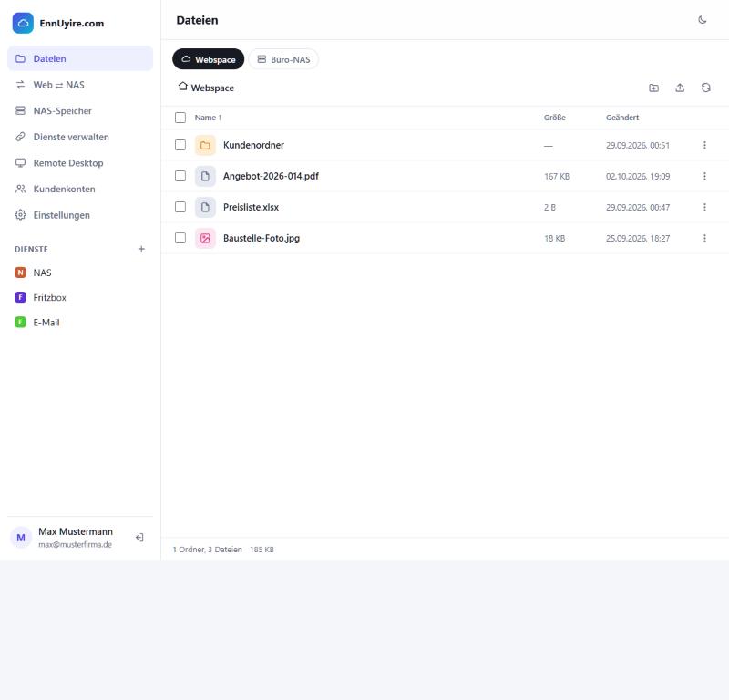
Task: Open Kundenkonten in the sidebar
Action: coord(80,189)
